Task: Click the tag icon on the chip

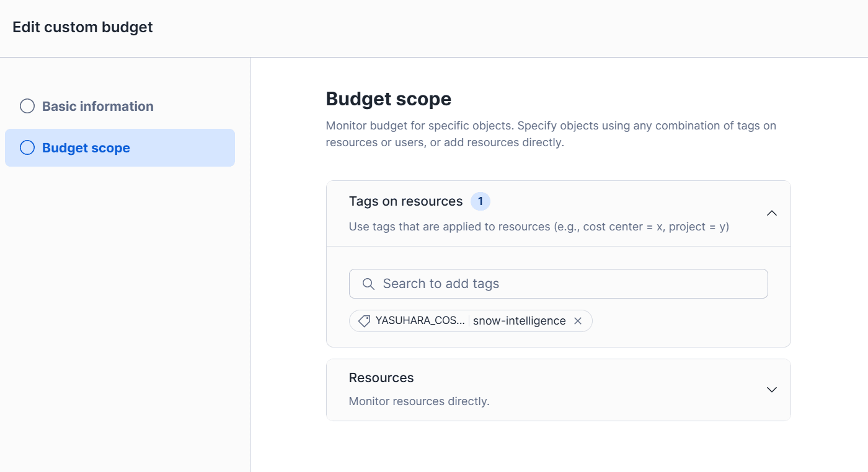Action: 365,321
